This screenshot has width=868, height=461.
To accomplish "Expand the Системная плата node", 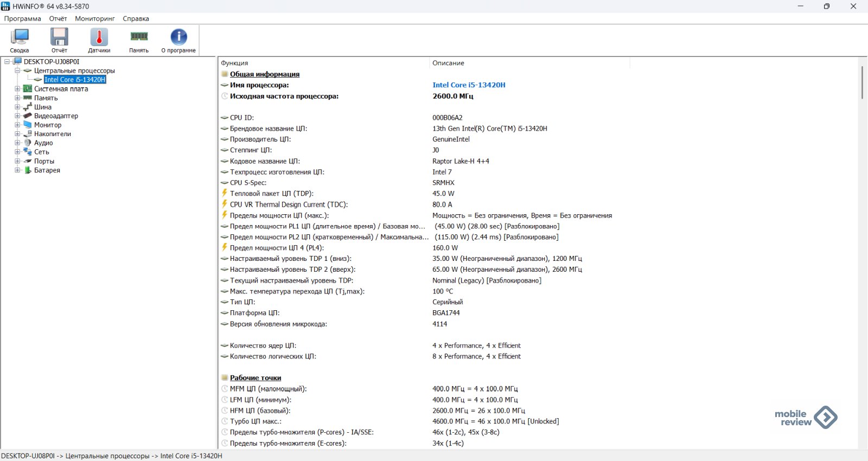I will (17, 89).
